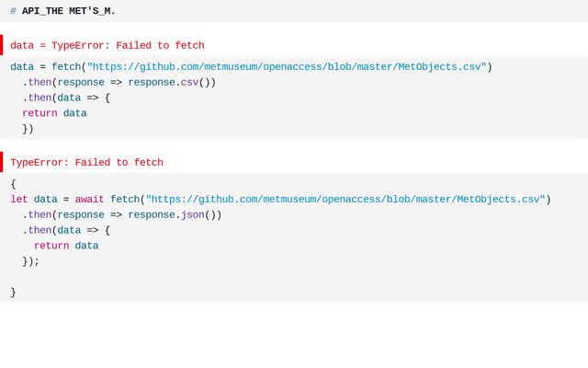Click the opening '{' of second cell
Viewport: 588px width, 368px height.
[13, 184]
